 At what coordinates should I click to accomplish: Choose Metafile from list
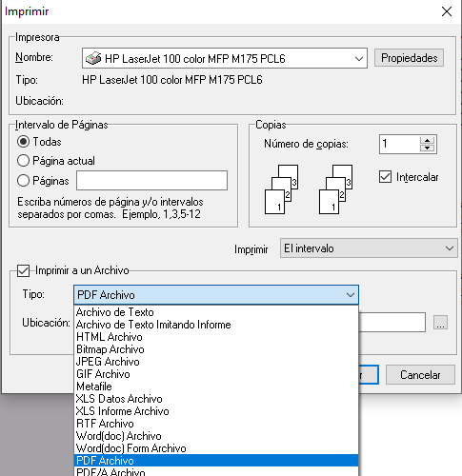[x=216, y=387]
